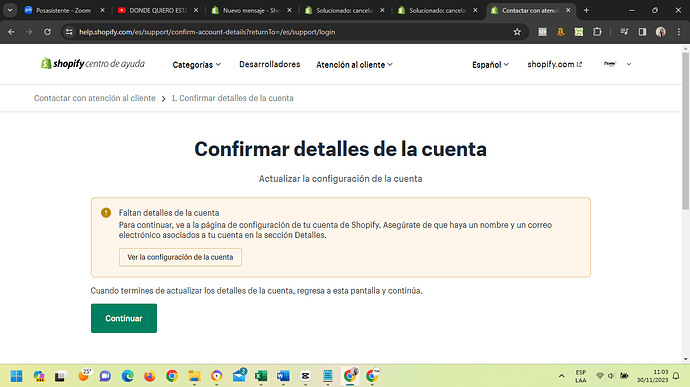Image resolution: width=690 pixels, height=387 pixels.
Task: Go back using the browser back arrow
Action: click(x=11, y=32)
